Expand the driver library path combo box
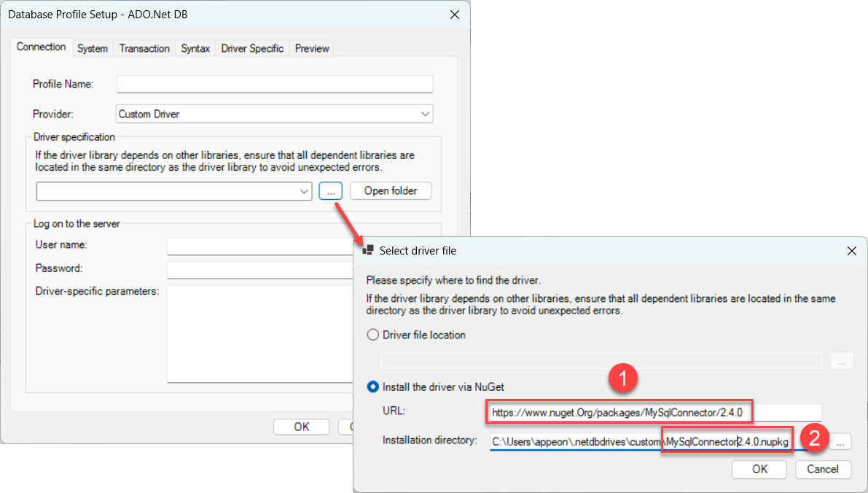 tap(305, 191)
